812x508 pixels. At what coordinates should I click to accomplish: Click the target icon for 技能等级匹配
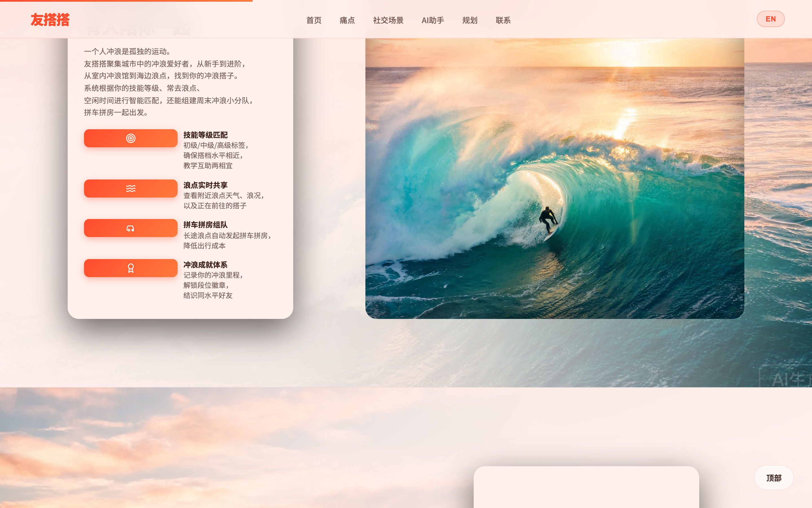point(131,138)
